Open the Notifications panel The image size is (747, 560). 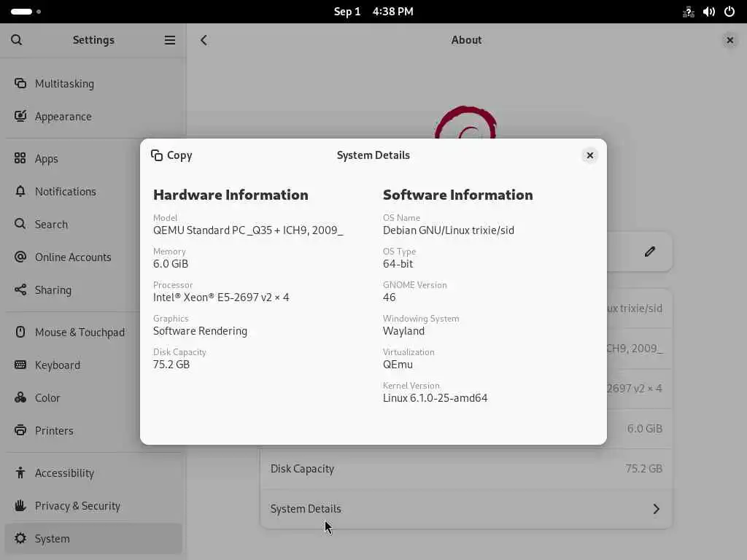pos(93,192)
